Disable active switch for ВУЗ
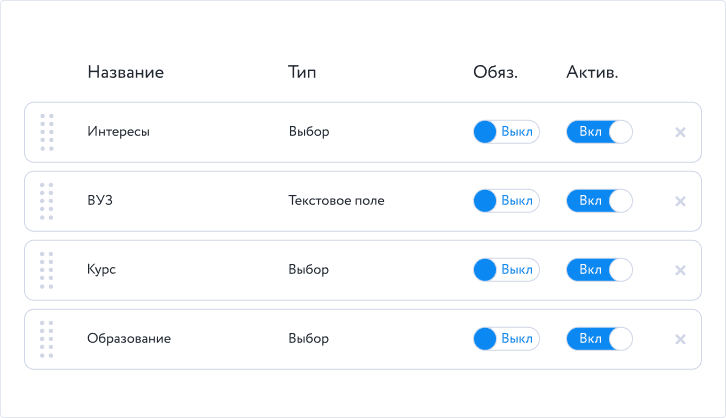 coord(599,201)
